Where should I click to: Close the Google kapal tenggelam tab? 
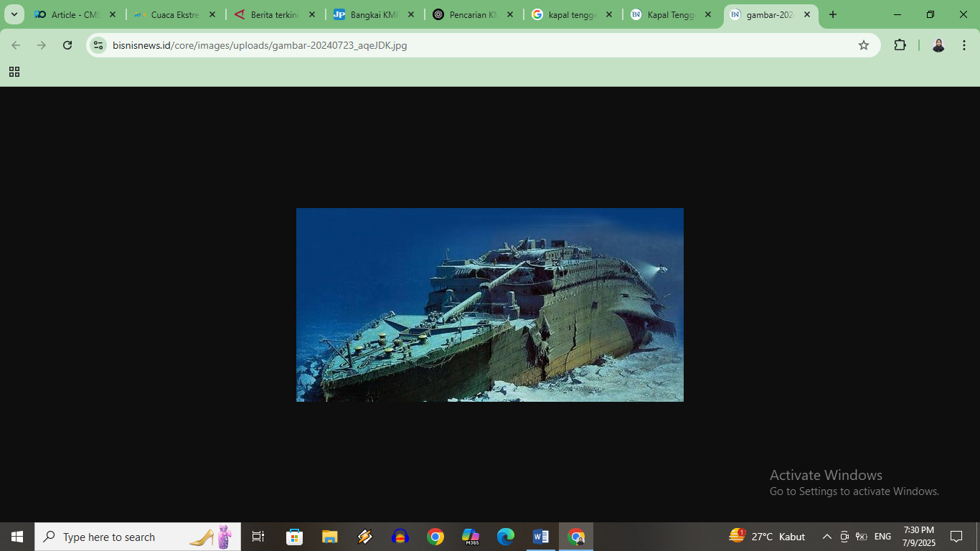click(x=609, y=14)
